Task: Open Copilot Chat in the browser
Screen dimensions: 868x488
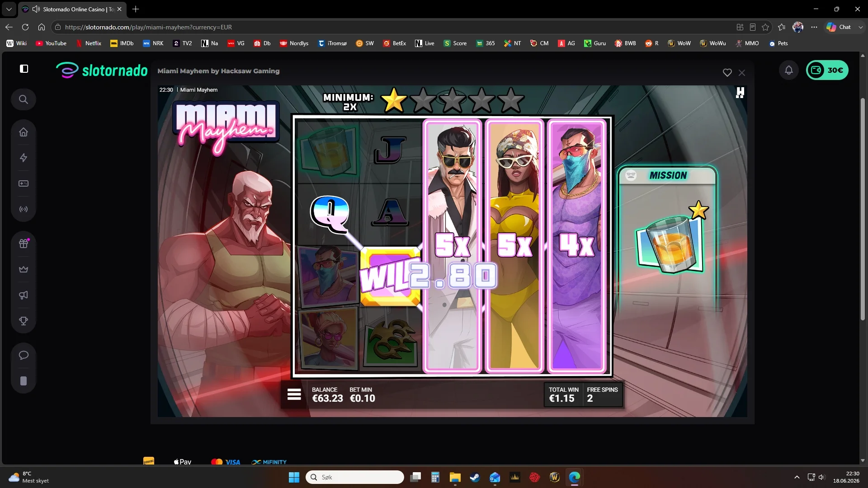Action: point(839,27)
